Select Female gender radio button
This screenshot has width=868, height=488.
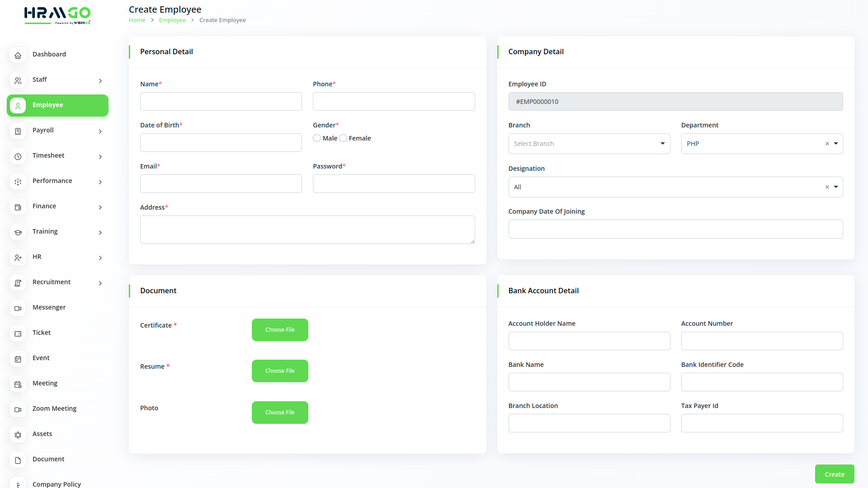click(343, 138)
